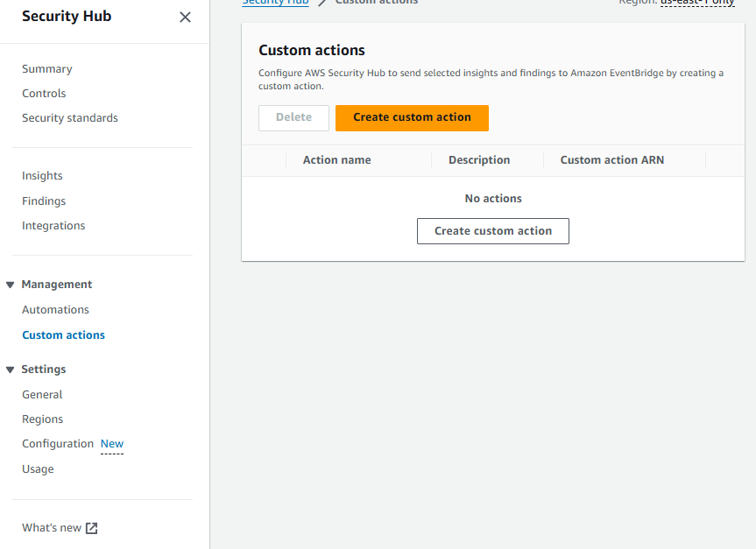Click the outlined Create custom action button
Viewport: 756px width, 549px height.
493,231
